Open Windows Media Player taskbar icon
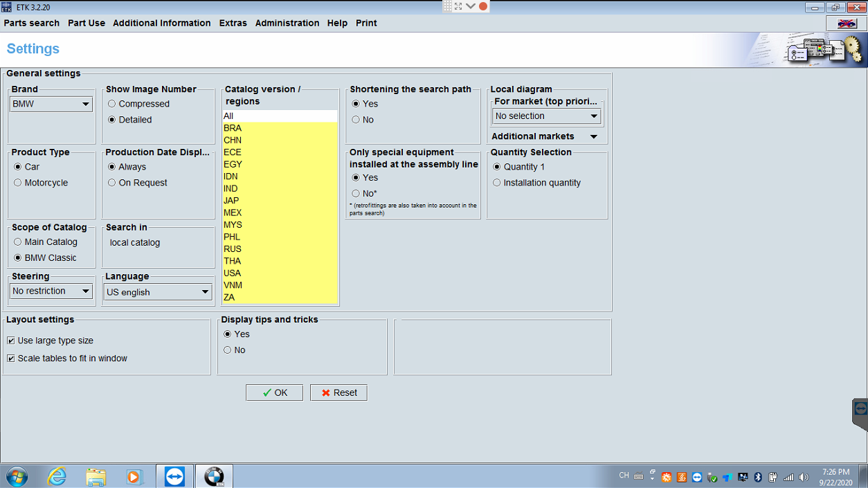Screen dimensions: 868x488 tap(134, 477)
